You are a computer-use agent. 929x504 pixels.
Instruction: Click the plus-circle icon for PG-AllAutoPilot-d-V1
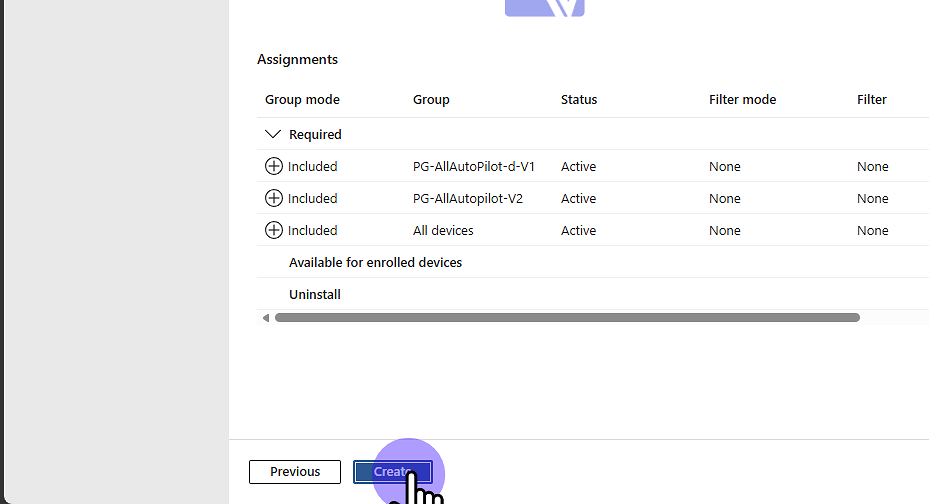(274, 166)
